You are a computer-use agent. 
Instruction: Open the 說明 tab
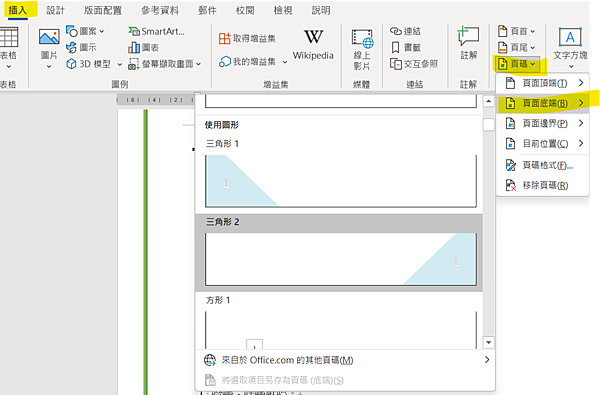pyautogui.click(x=321, y=10)
